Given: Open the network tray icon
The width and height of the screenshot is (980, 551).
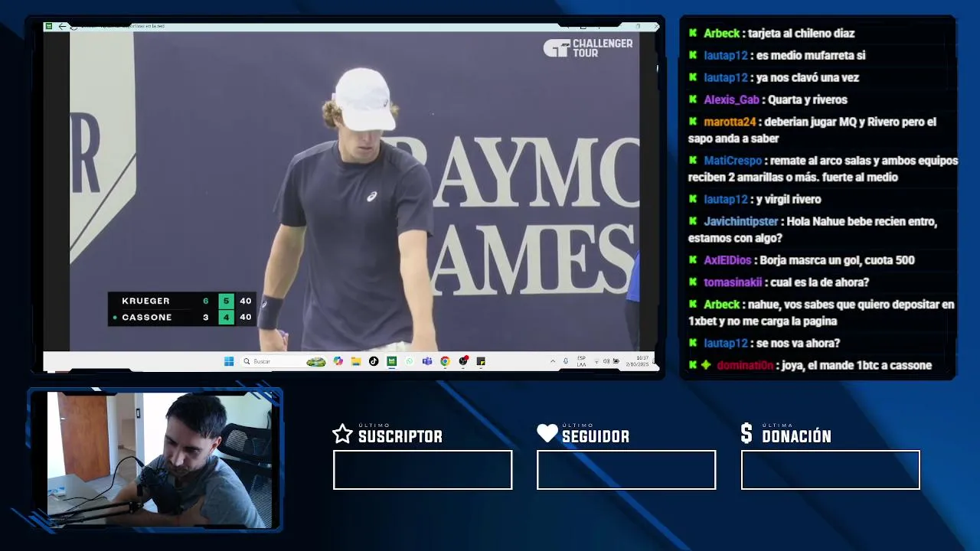Looking at the screenshot, I should pyautogui.click(x=596, y=361).
